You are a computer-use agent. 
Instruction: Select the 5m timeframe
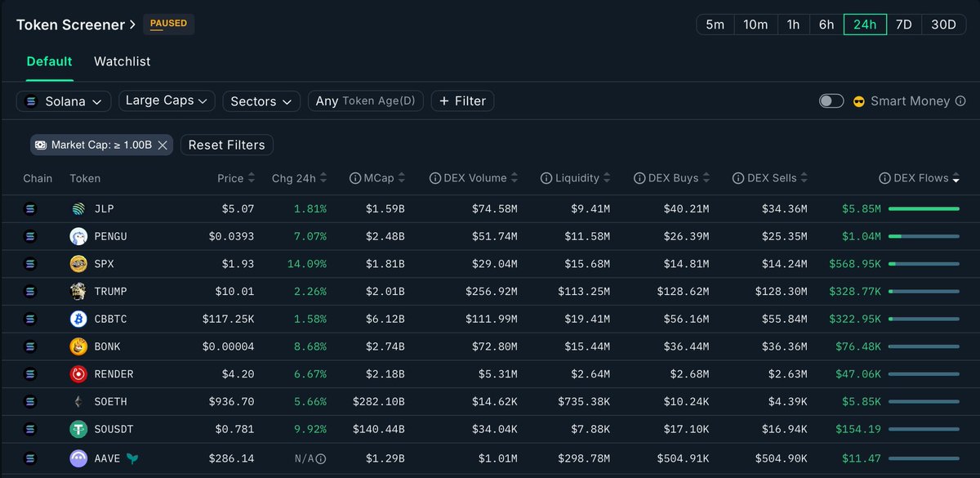[715, 25]
